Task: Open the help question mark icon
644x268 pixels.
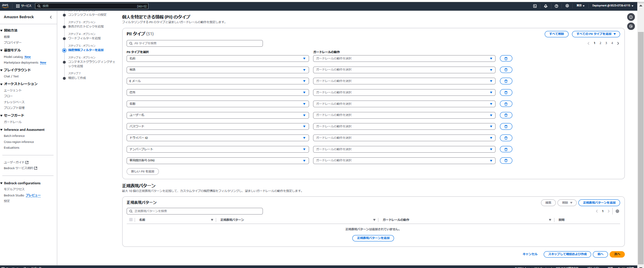Action: click(556, 6)
